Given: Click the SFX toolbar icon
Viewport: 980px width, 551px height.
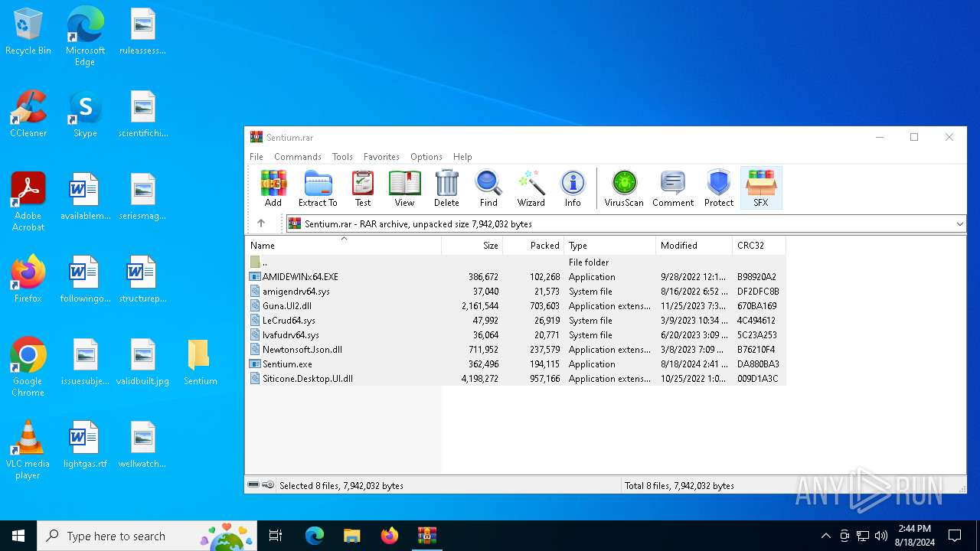Looking at the screenshot, I should [761, 188].
